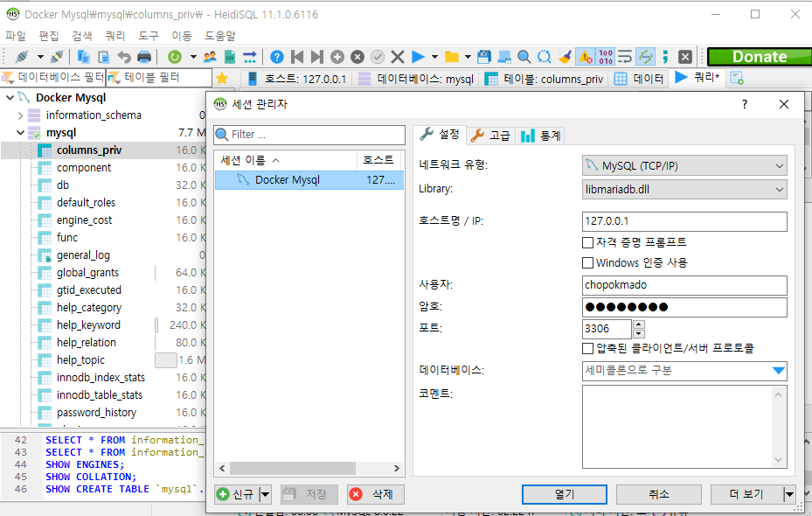Image resolution: width=812 pixels, height=516 pixels.
Task: Click the 신규 button
Action: pyautogui.click(x=237, y=495)
